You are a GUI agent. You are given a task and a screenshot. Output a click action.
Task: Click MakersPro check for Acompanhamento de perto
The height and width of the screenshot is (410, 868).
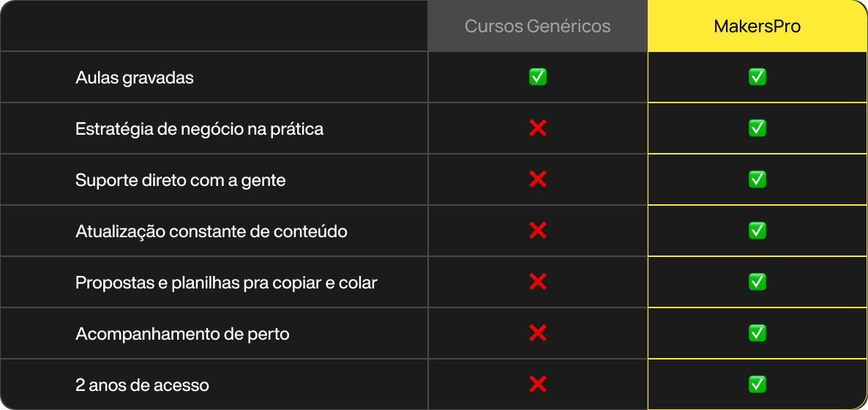(x=757, y=333)
